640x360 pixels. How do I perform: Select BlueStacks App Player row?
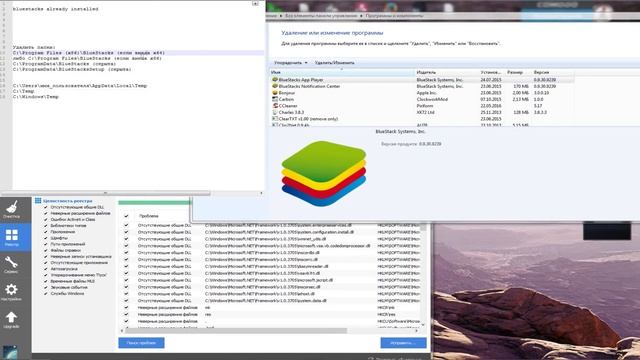422,80
